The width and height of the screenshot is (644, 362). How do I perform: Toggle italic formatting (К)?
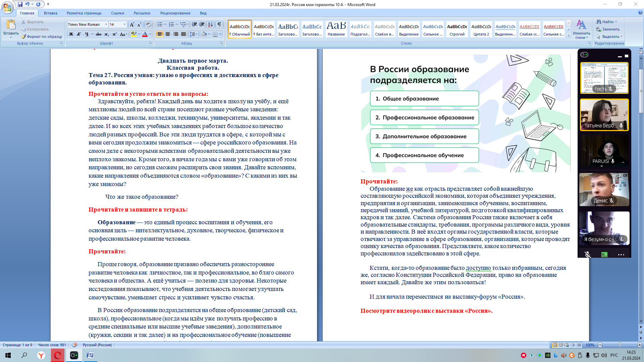[x=78, y=34]
